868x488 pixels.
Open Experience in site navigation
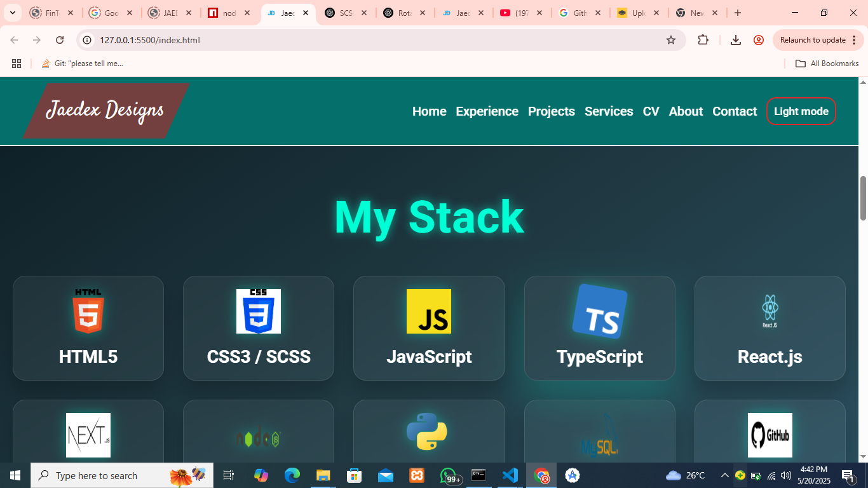coord(487,111)
